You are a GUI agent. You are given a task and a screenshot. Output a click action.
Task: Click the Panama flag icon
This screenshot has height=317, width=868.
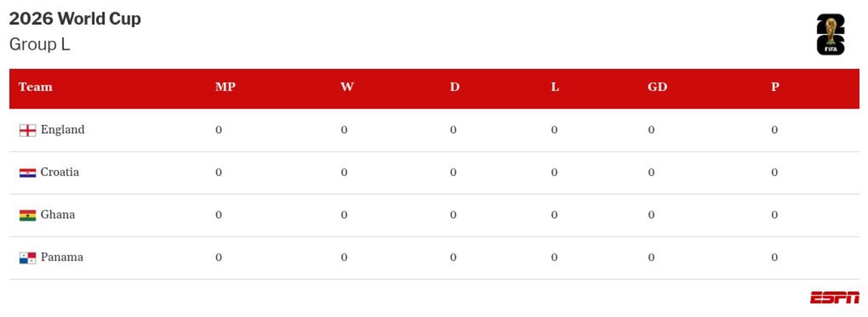tap(28, 257)
